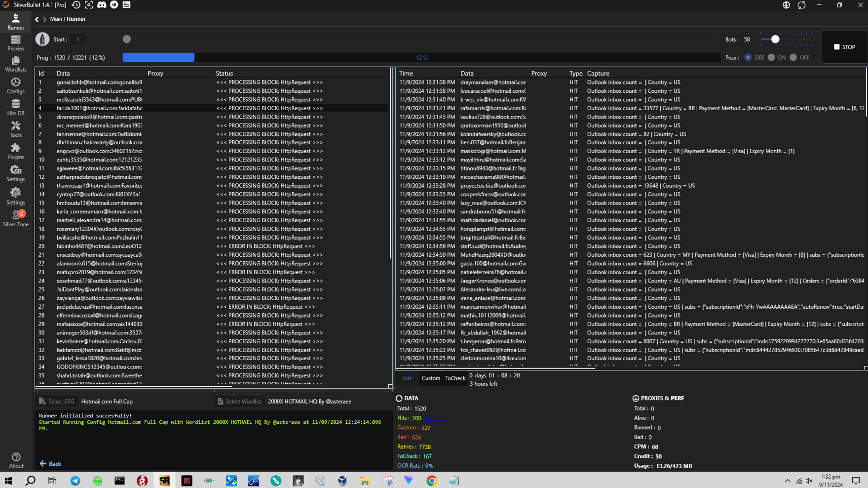Click the Hits: 200 statistic
Screen dimensions: 868x488
pyautogui.click(x=409, y=418)
